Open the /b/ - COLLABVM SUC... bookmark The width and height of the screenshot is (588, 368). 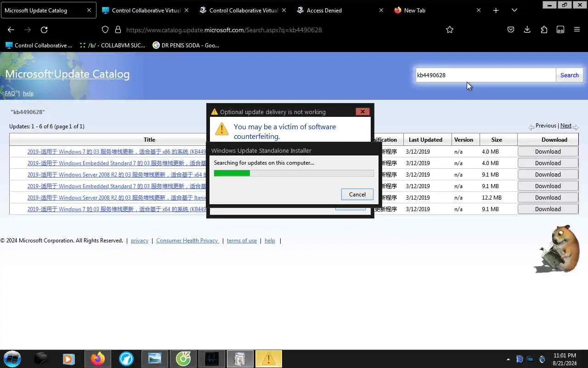coord(113,45)
